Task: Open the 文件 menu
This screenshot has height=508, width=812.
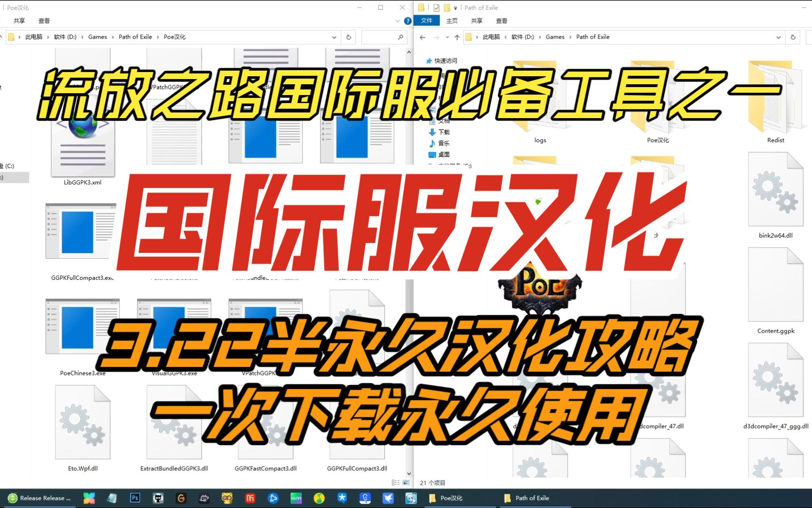Action: [x=427, y=21]
